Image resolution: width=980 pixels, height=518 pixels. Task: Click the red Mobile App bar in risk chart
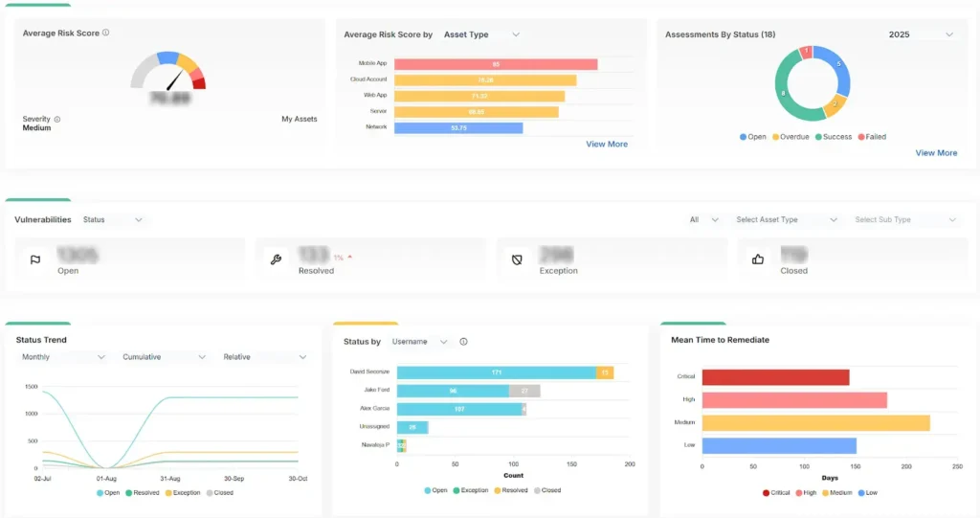click(x=496, y=64)
